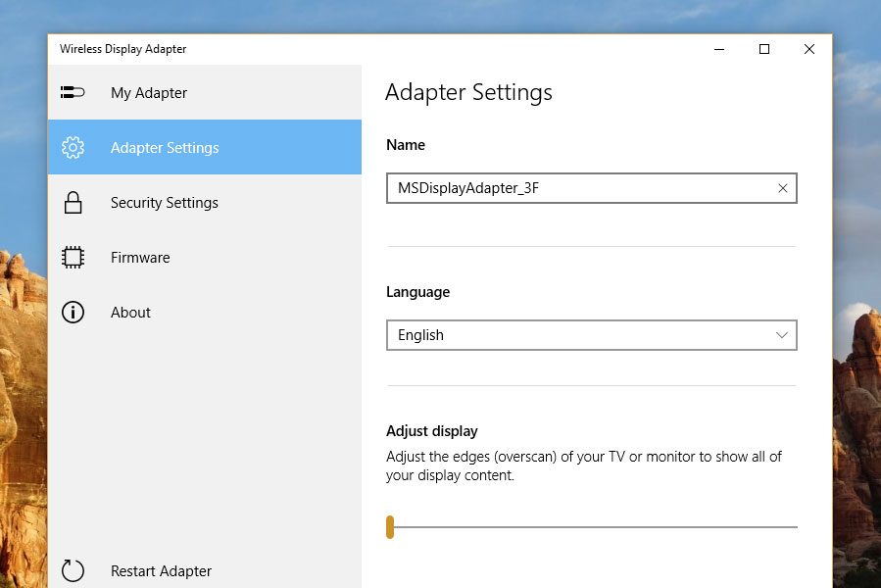The height and width of the screenshot is (588, 881).
Task: Click the Adjust display heading
Action: (x=431, y=431)
